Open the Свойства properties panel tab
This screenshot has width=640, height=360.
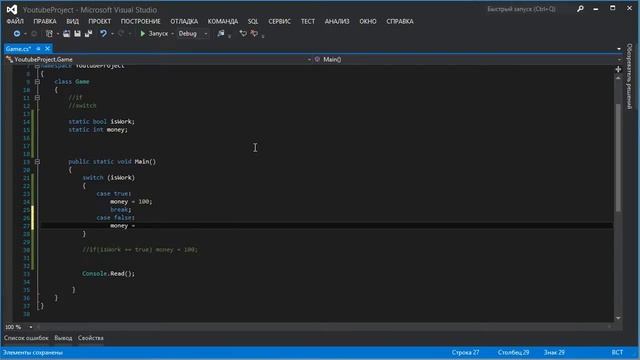(91, 338)
